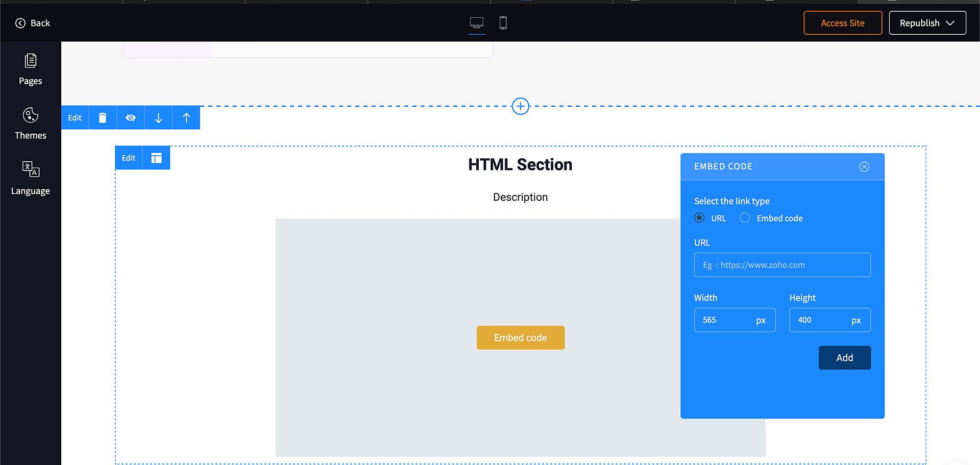Open the Themes panel
The image size is (980, 465).
[30, 123]
